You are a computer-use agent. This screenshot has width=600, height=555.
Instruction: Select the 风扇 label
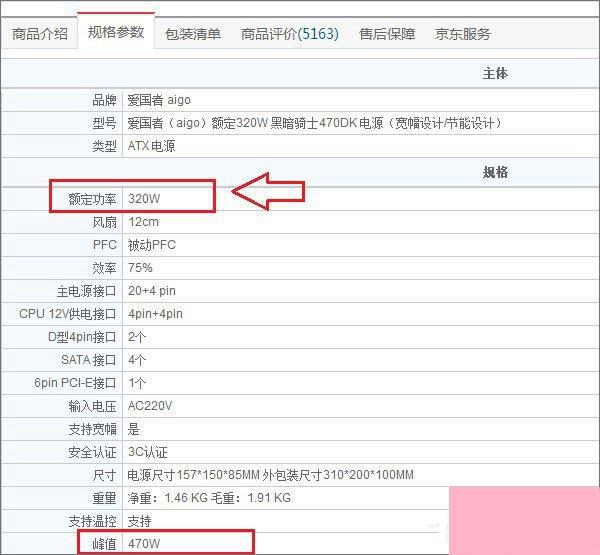tap(104, 222)
